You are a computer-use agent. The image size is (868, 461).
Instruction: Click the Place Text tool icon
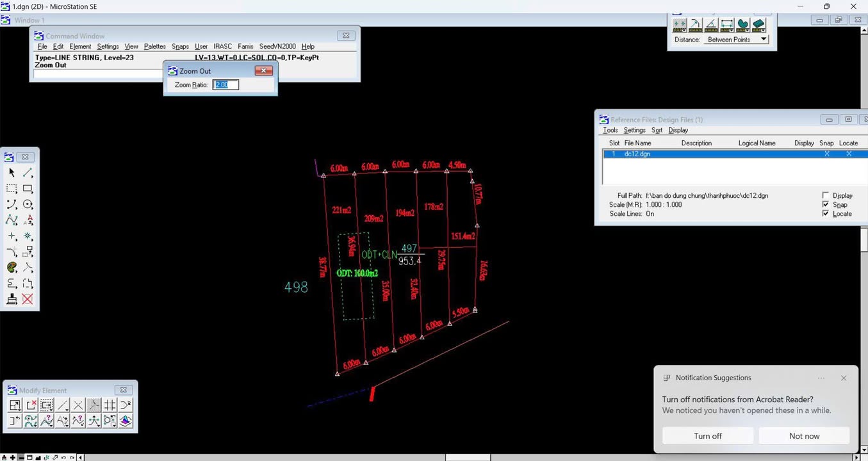(28, 220)
